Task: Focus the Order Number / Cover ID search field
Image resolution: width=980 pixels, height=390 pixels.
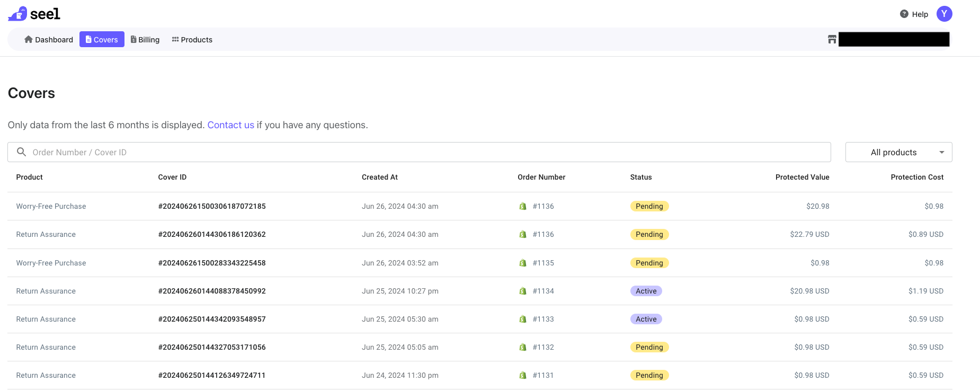Action: click(424, 152)
